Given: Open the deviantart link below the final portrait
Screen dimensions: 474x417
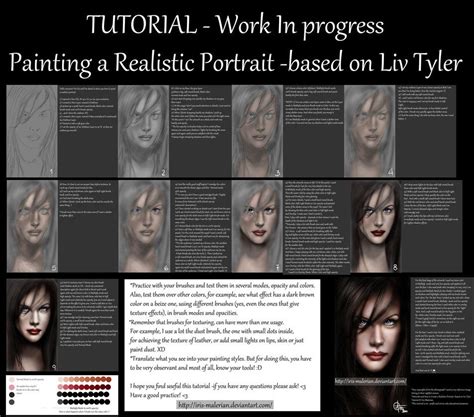Looking at the screenshot, I should (371, 381).
